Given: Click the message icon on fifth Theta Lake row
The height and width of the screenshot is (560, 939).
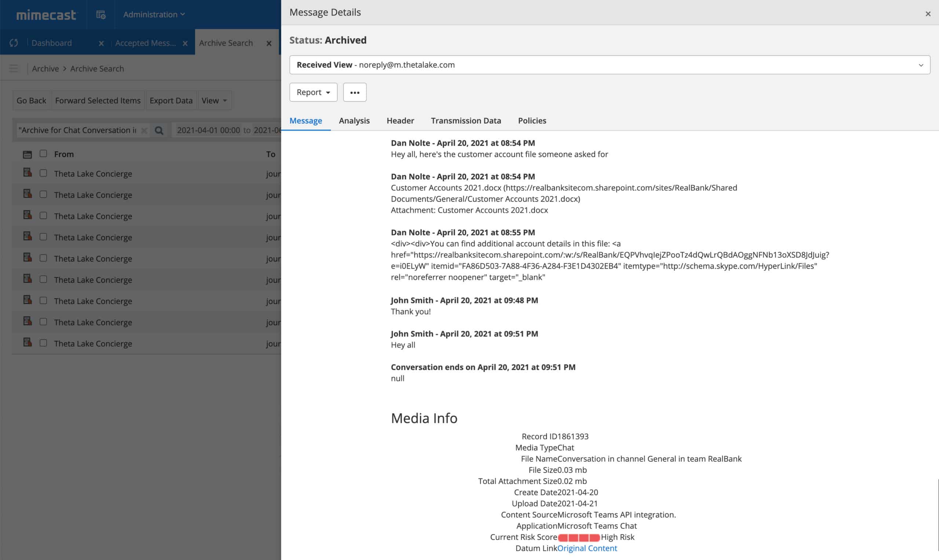Looking at the screenshot, I should (x=27, y=257).
